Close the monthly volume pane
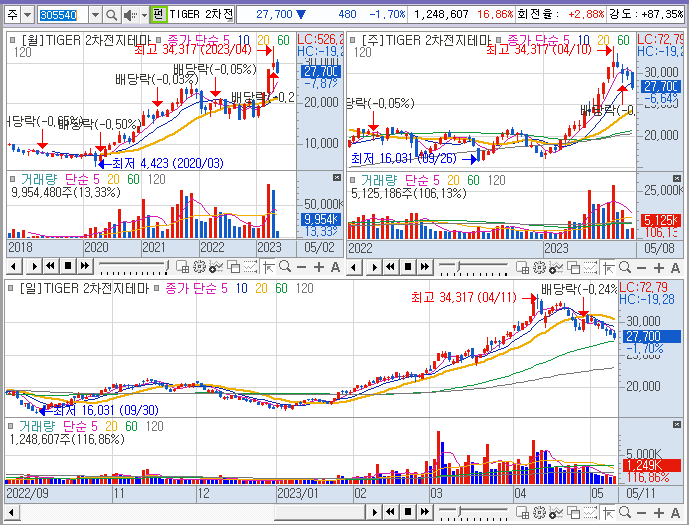 pos(337,177)
